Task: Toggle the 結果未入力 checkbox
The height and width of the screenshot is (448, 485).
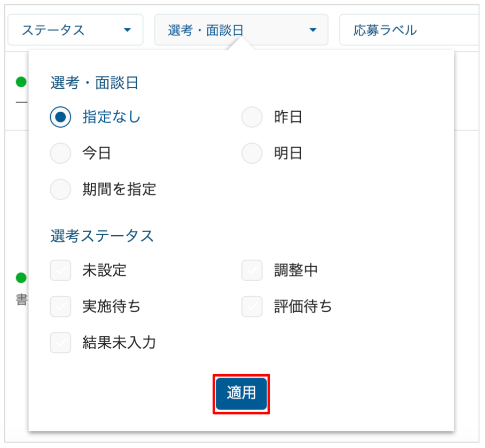Action: pos(60,343)
